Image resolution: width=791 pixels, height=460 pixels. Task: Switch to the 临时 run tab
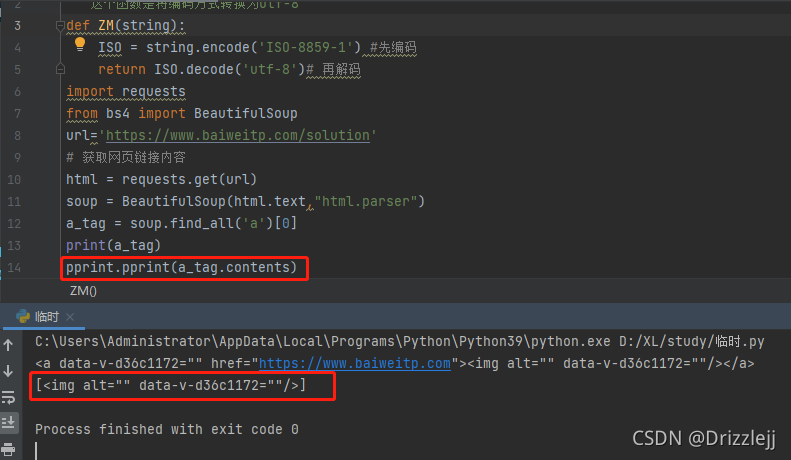click(46, 317)
